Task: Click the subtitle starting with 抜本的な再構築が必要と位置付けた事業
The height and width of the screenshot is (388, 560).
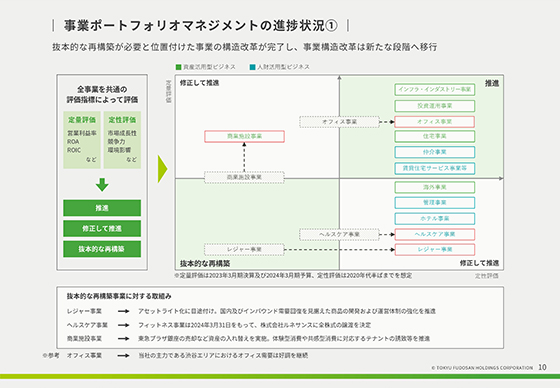Action: [x=245, y=47]
